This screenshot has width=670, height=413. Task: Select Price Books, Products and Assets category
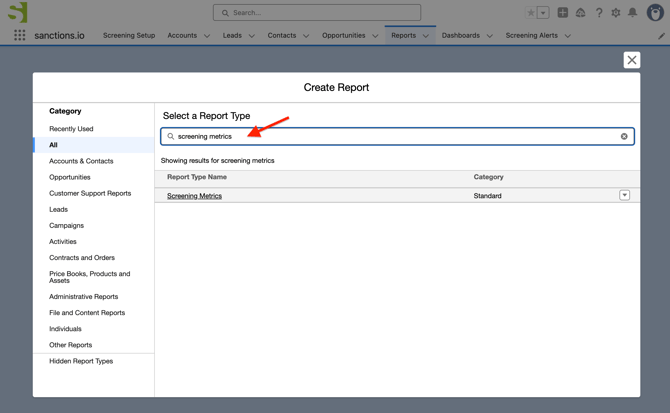click(x=90, y=277)
